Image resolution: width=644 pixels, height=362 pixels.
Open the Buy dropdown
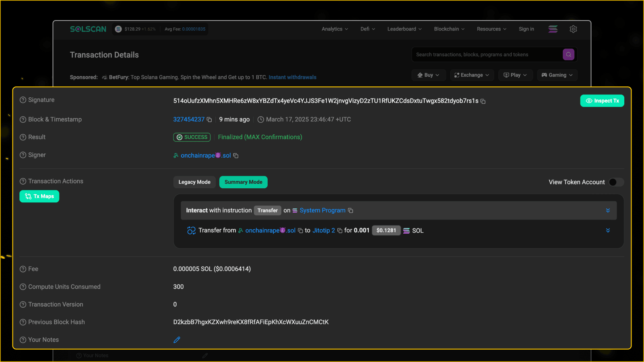(x=429, y=75)
